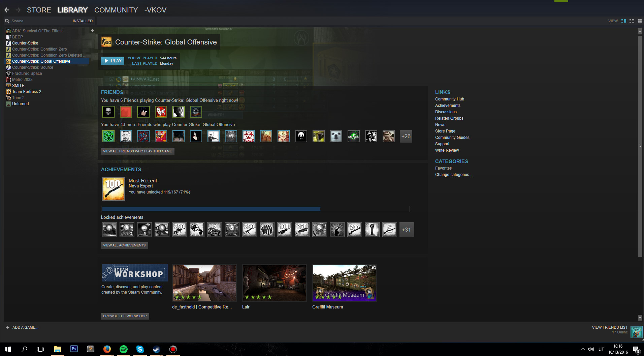
Task: Click the forward navigation arrow
Action: pyautogui.click(x=18, y=10)
